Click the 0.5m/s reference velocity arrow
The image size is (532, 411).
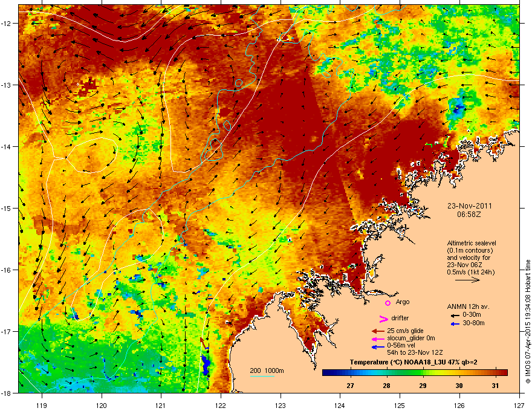pos(467,280)
